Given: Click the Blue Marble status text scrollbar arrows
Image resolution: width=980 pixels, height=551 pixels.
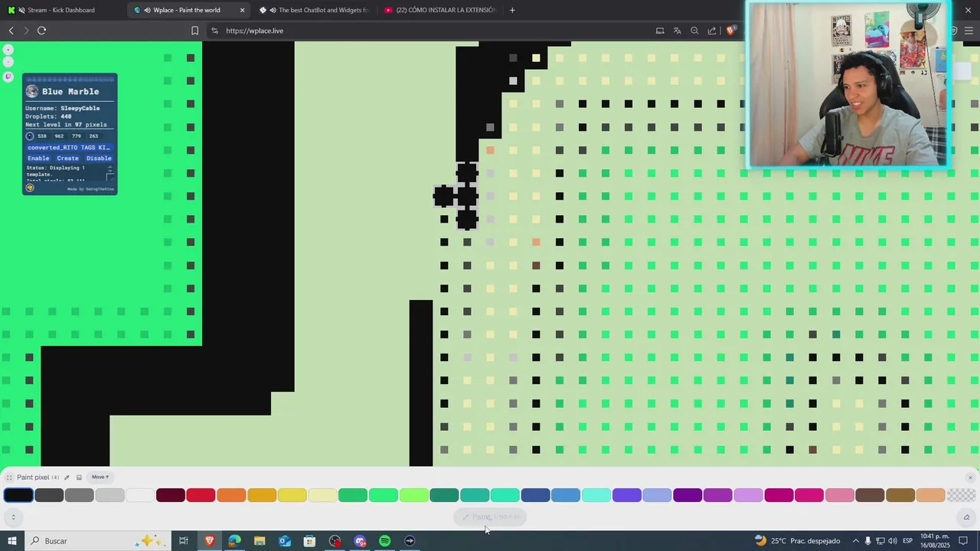Looking at the screenshot, I should (109, 169).
